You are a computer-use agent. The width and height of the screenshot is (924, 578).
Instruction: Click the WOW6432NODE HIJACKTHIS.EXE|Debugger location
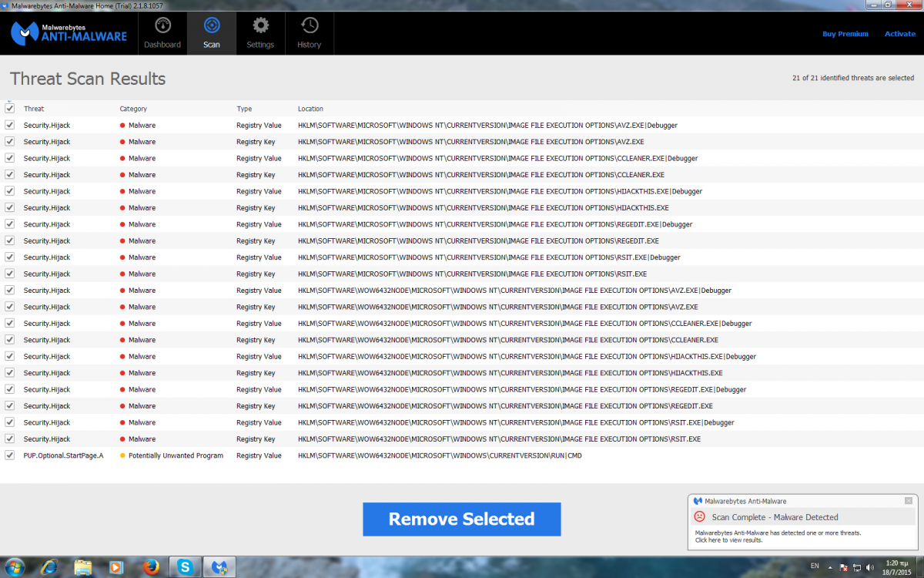527,357
